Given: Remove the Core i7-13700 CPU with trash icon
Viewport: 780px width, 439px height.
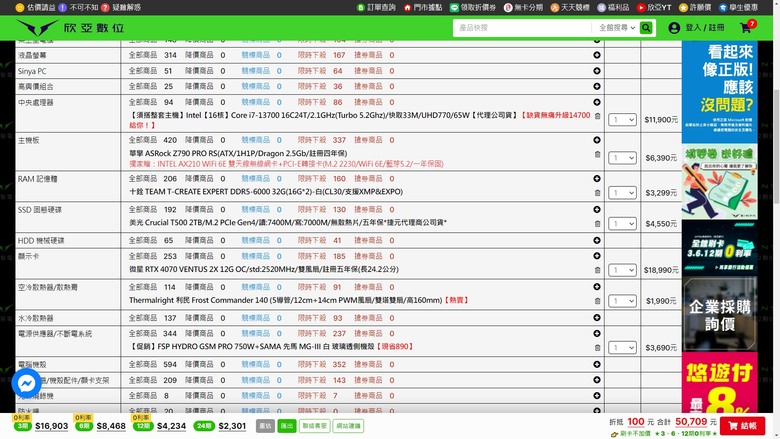Looking at the screenshot, I should [597, 116].
